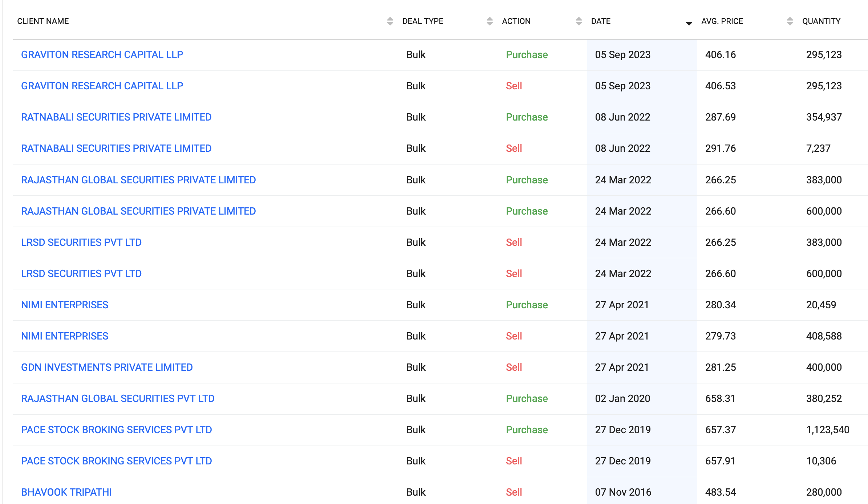
Task: Select the 287.69 average price cell
Action: 721,117
